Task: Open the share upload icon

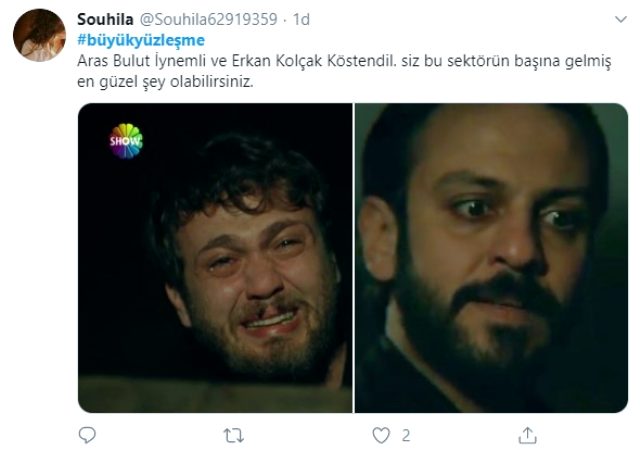Action: point(527,435)
